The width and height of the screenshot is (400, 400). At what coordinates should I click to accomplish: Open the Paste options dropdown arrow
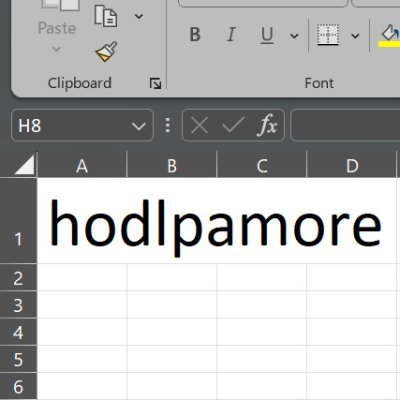57,49
